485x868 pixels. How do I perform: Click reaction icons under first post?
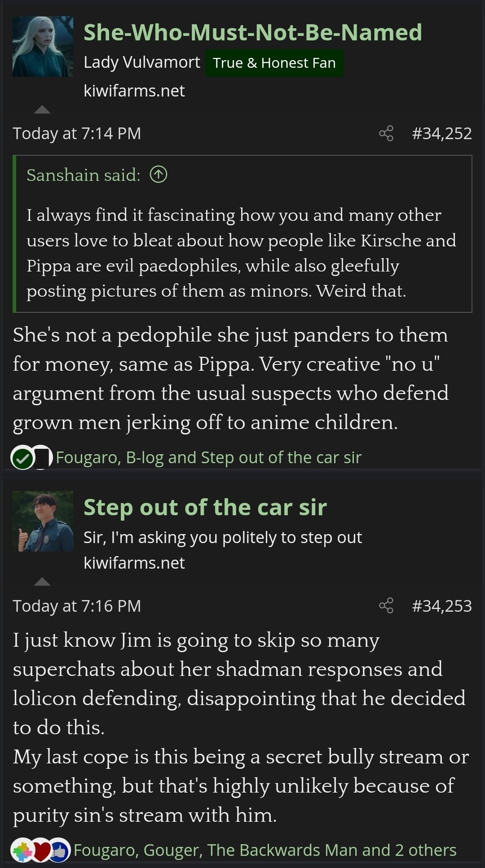[31, 458]
